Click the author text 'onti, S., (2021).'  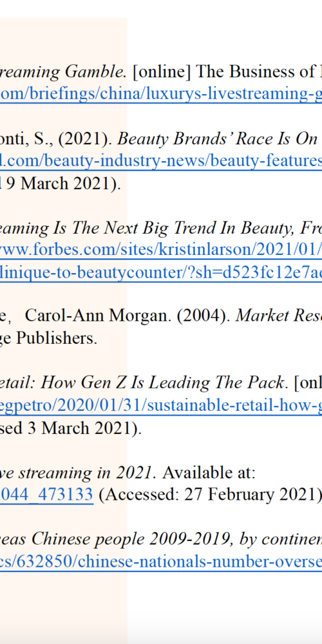click(x=57, y=139)
